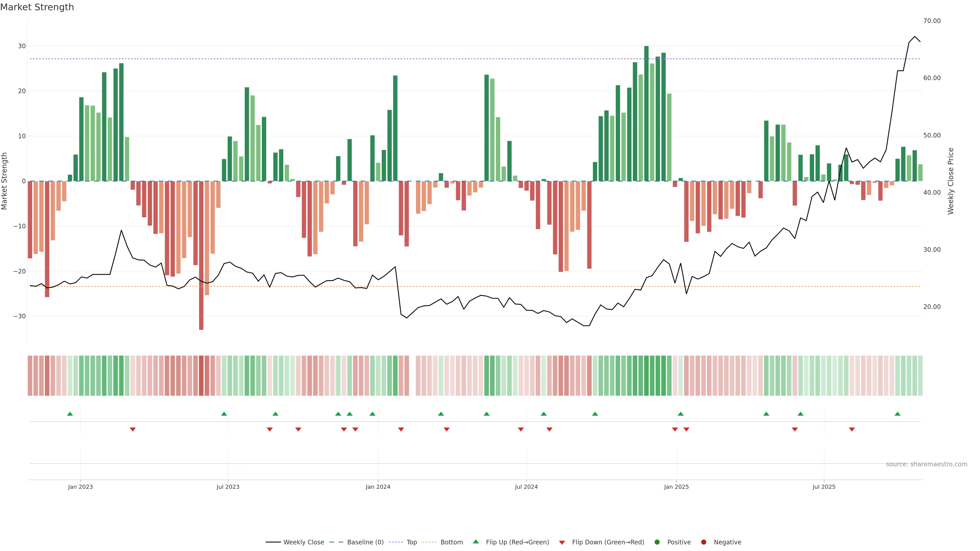Click the Flip Down red triangle legend icon
Viewport: 980px width, 551px height.
click(x=562, y=542)
